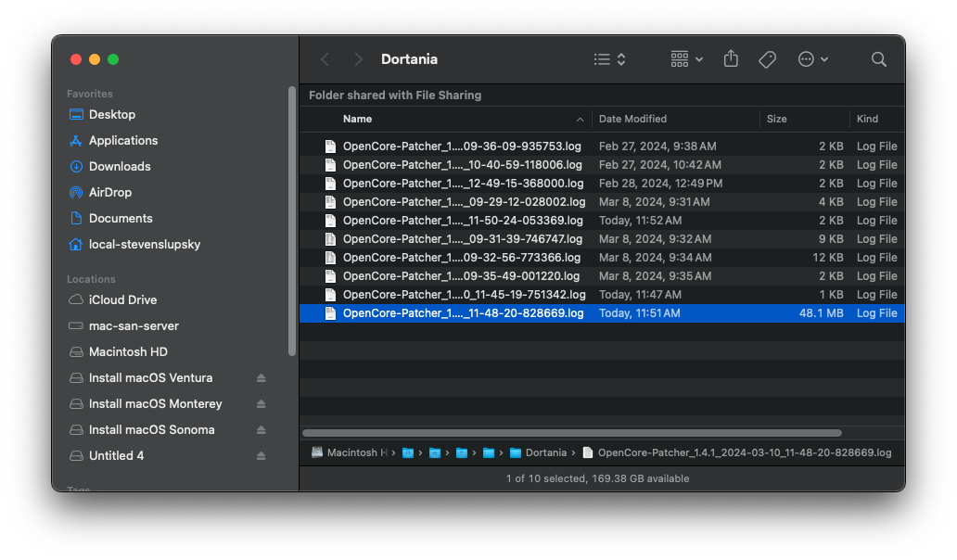Click Macintosh HD in path bar

[349, 452]
